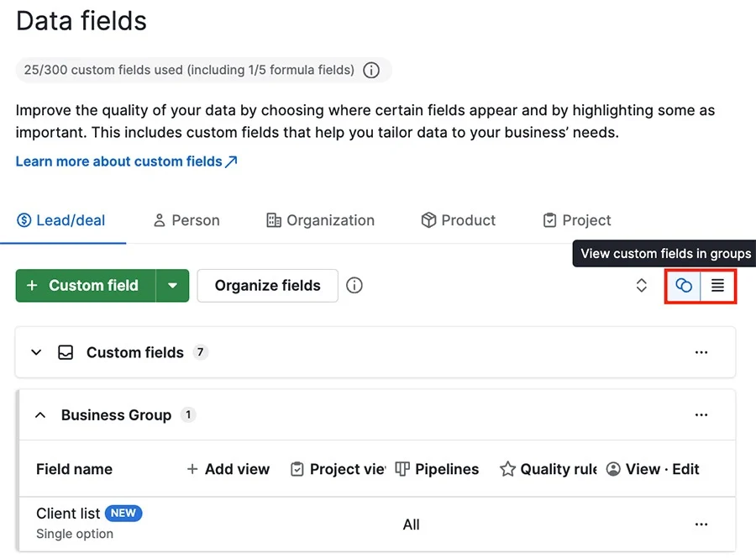Select the Client list field row
This screenshot has width=756, height=559.
point(68,514)
